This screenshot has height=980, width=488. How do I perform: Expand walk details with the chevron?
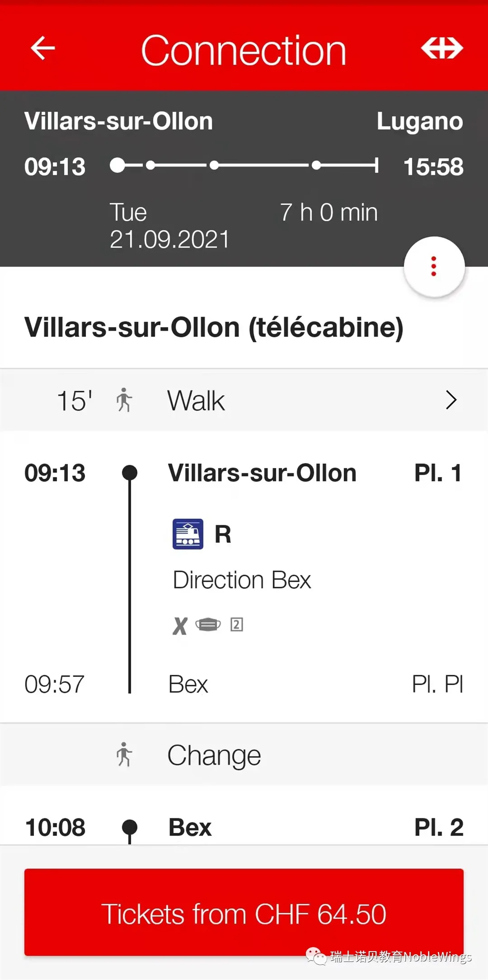pyautogui.click(x=451, y=400)
